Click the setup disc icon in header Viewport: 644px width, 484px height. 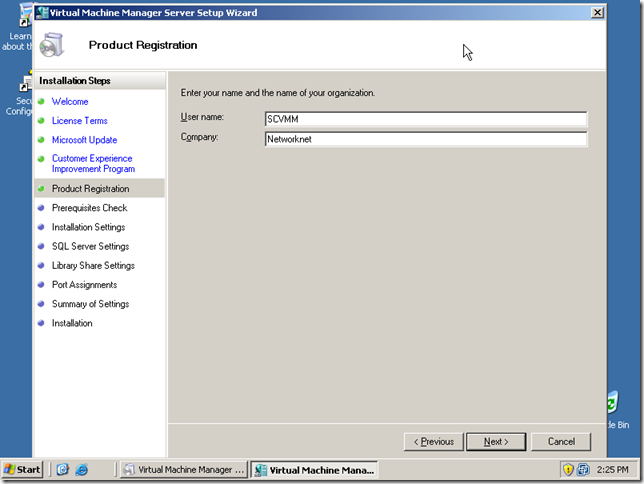tap(52, 45)
